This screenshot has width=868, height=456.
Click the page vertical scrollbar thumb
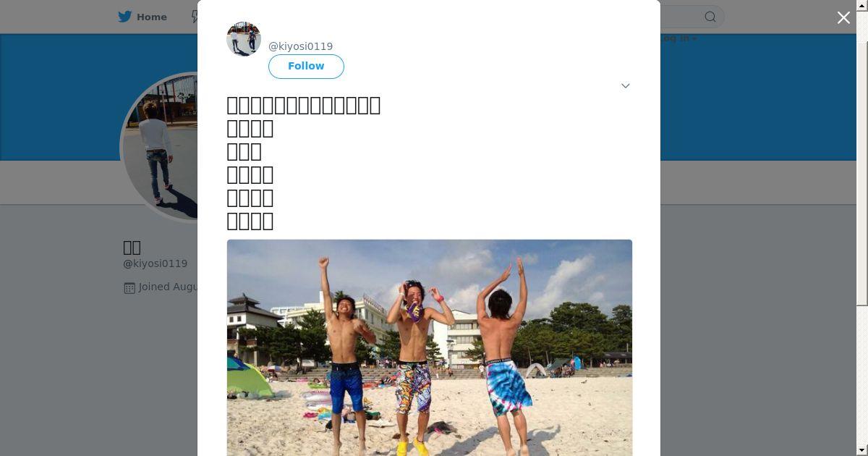(x=861, y=156)
